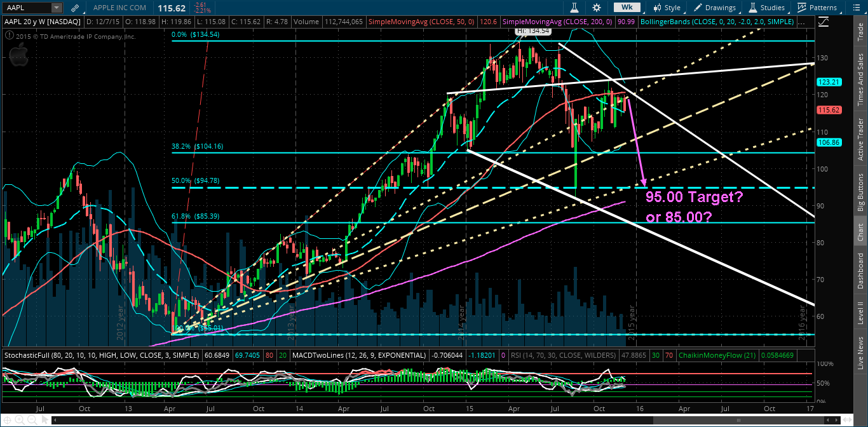868x427 pixels.
Task: Click the RSI (14, 70, 30) study label
Action: click(x=564, y=355)
